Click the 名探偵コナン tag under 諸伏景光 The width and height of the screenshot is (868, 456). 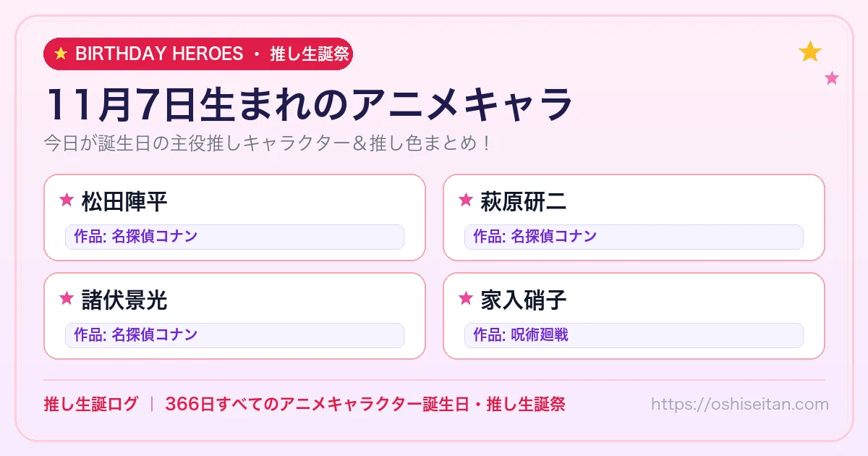(234, 335)
